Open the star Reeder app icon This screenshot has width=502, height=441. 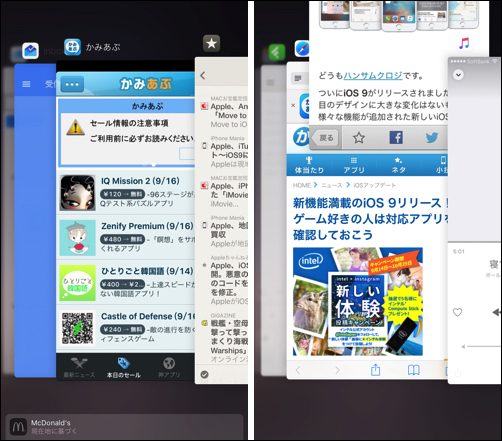pyautogui.click(x=211, y=43)
